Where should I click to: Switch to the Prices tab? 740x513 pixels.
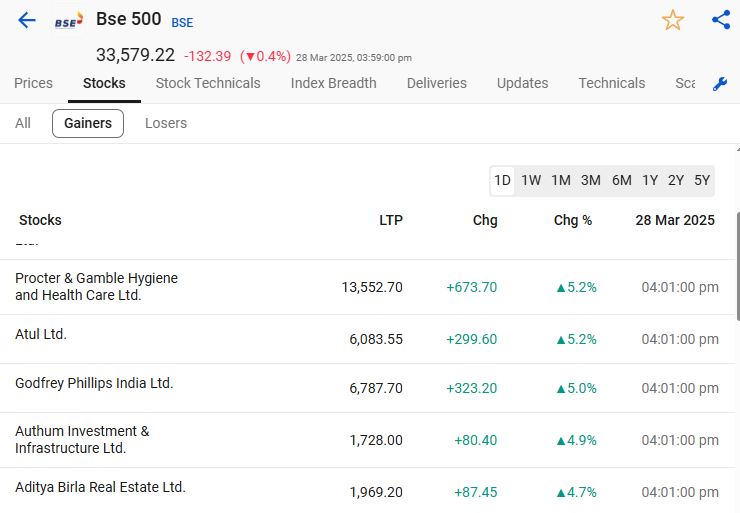coord(33,83)
